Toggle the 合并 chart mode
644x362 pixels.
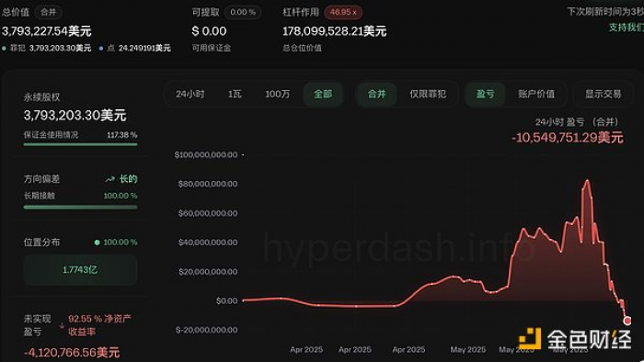pos(376,95)
